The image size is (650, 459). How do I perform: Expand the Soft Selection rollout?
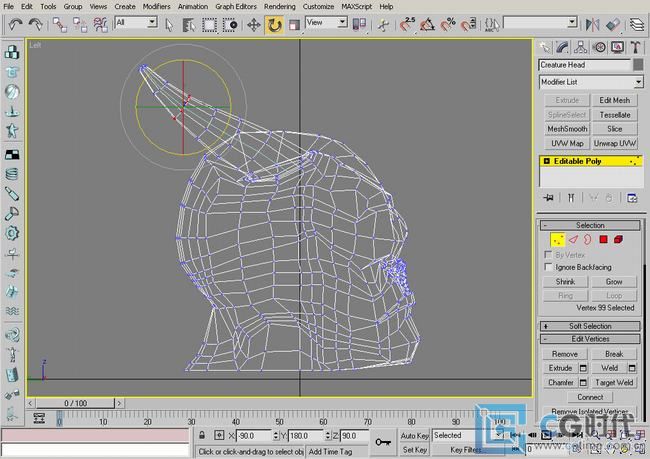[x=590, y=326]
